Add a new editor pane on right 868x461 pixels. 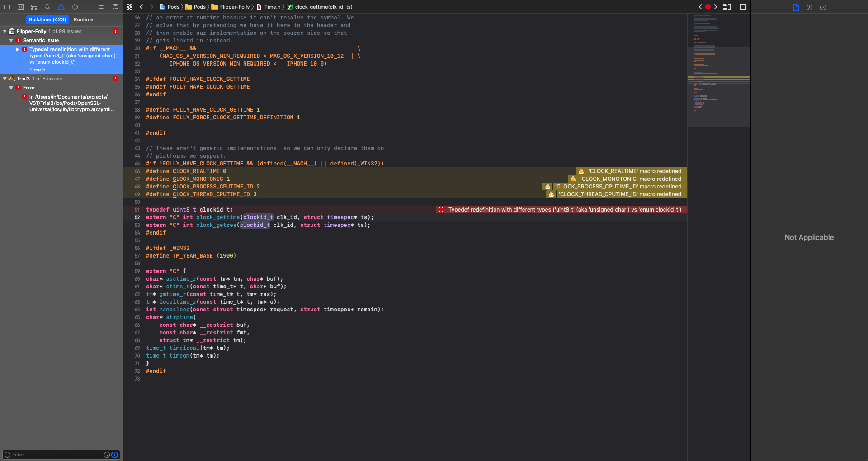pyautogui.click(x=743, y=7)
